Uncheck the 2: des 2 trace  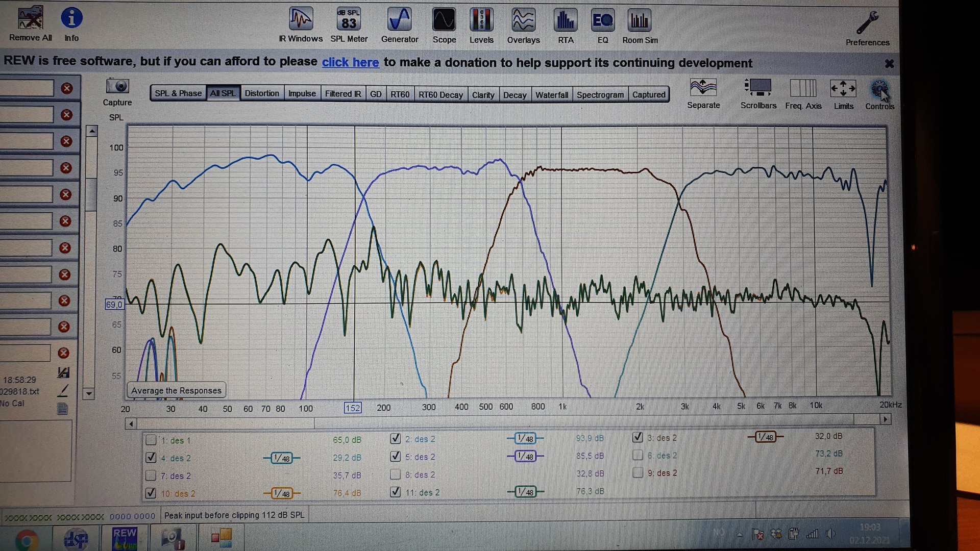395,439
